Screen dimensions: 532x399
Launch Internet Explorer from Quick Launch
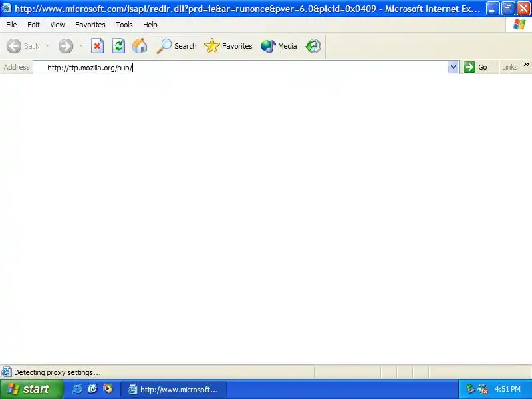coord(77,389)
